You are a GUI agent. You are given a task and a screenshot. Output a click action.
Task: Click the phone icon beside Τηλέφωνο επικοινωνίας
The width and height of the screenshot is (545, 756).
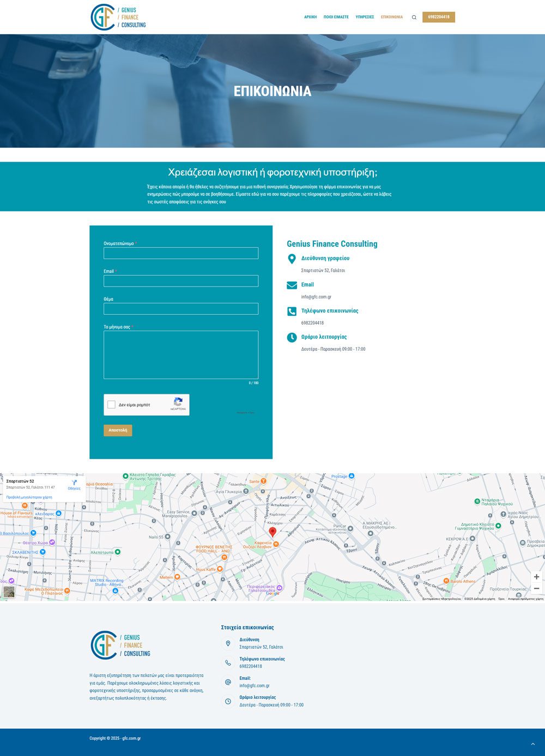[292, 311]
